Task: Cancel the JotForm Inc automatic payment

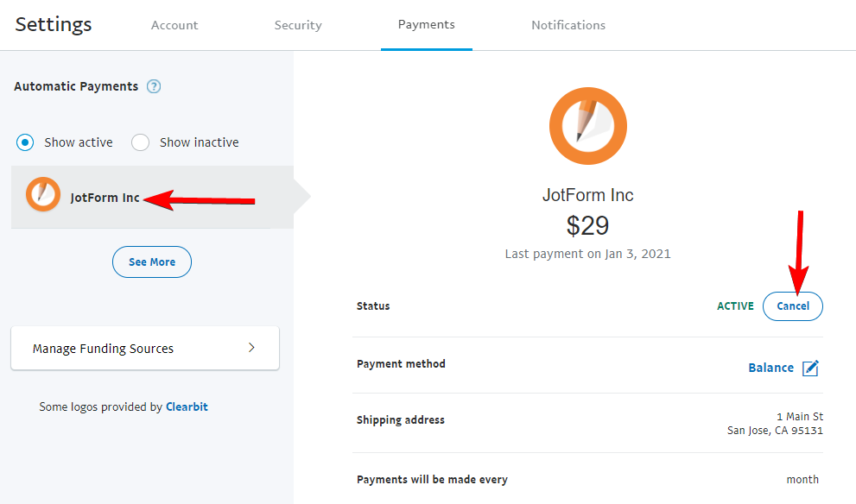Action: coord(792,306)
